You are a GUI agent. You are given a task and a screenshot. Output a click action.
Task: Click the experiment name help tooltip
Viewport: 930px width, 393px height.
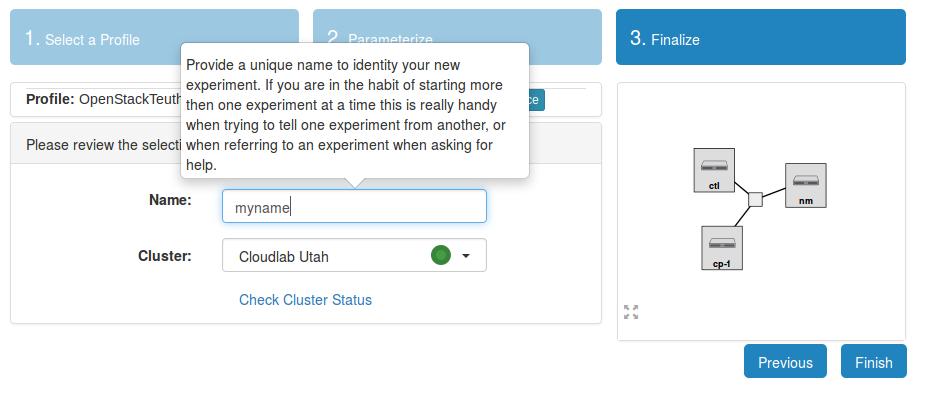coord(355,114)
